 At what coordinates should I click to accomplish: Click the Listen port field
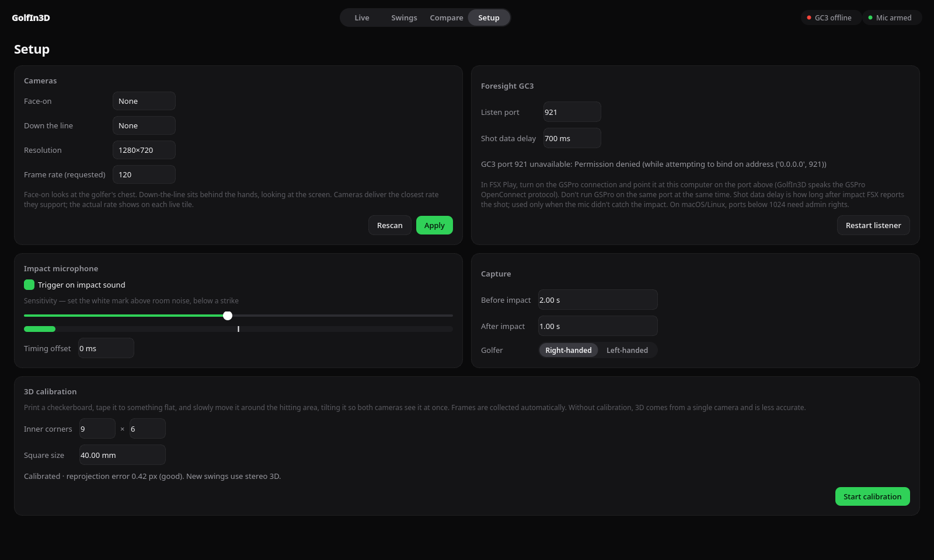572,112
